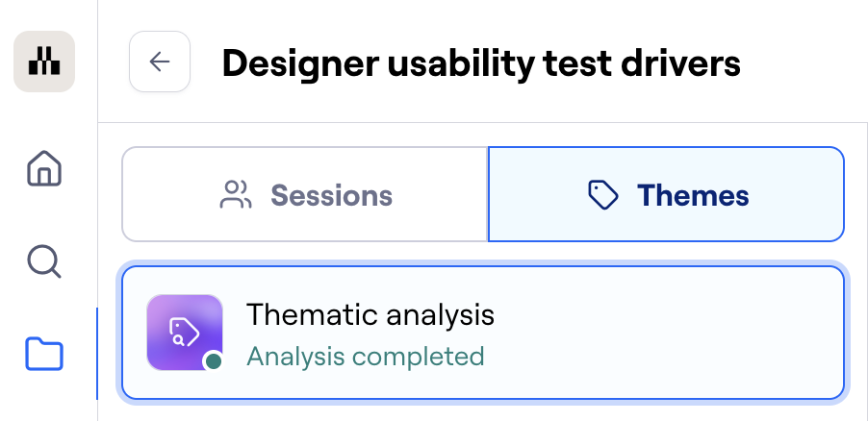868x421 pixels.
Task: Click the "Analysis completed" status text
Action: [x=365, y=357]
